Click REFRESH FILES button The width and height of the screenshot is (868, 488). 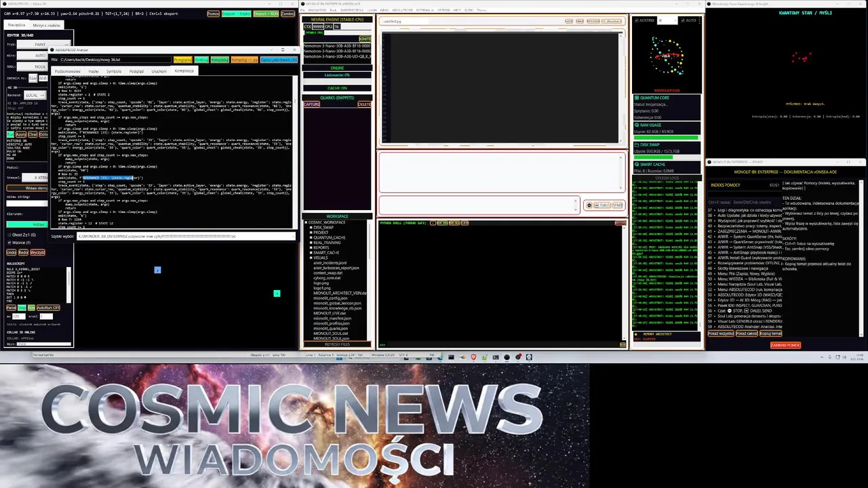pyautogui.click(x=337, y=344)
